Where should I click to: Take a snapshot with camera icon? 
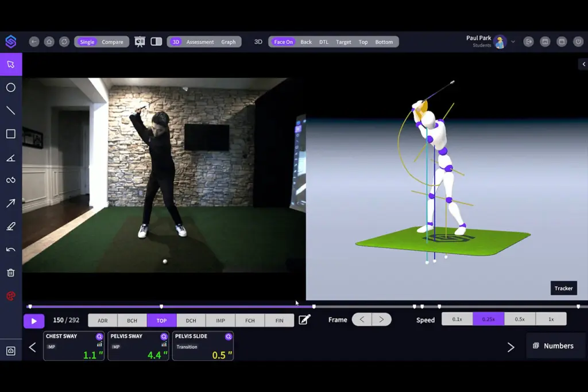10,351
